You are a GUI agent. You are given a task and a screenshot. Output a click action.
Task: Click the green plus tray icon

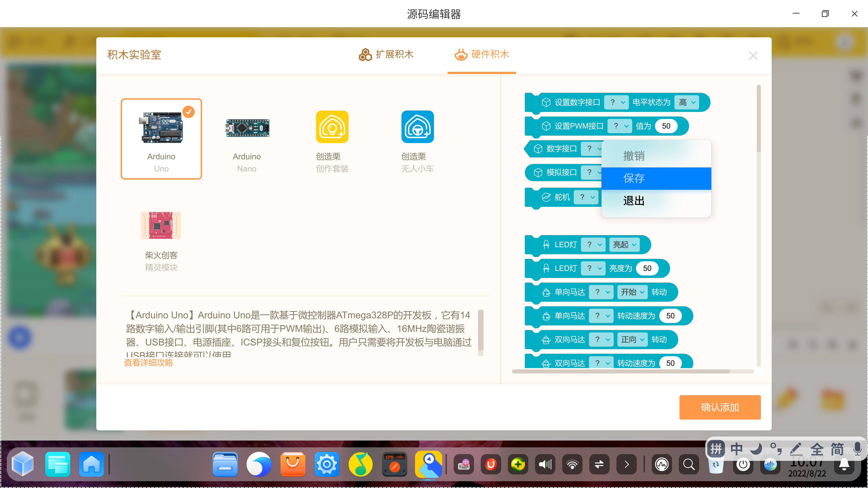(x=518, y=465)
